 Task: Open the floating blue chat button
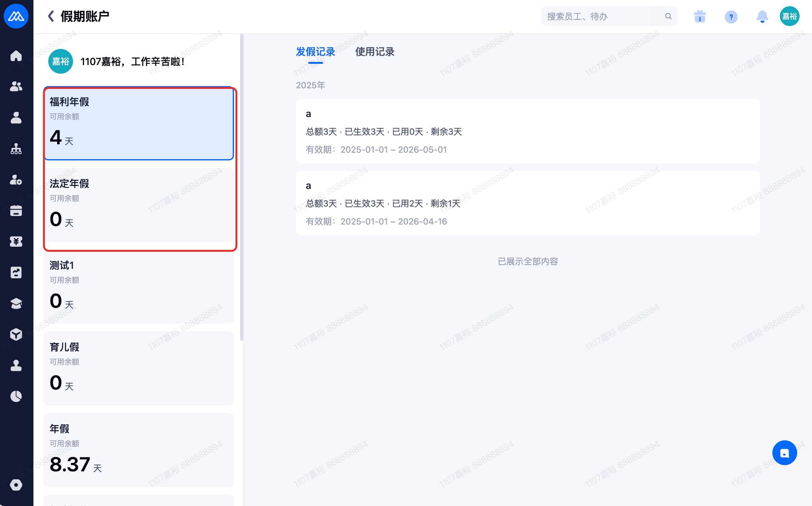tap(784, 453)
